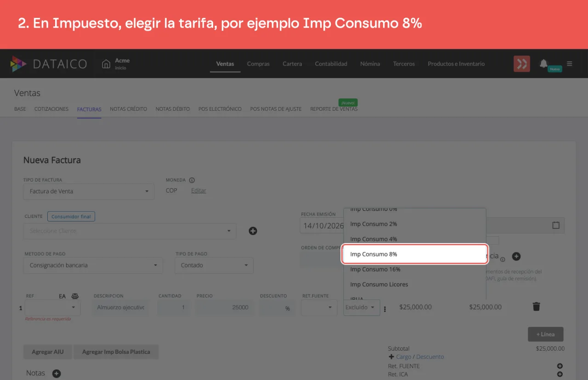Add a note with plus icon
Image resolution: width=588 pixels, height=380 pixels.
coord(56,374)
